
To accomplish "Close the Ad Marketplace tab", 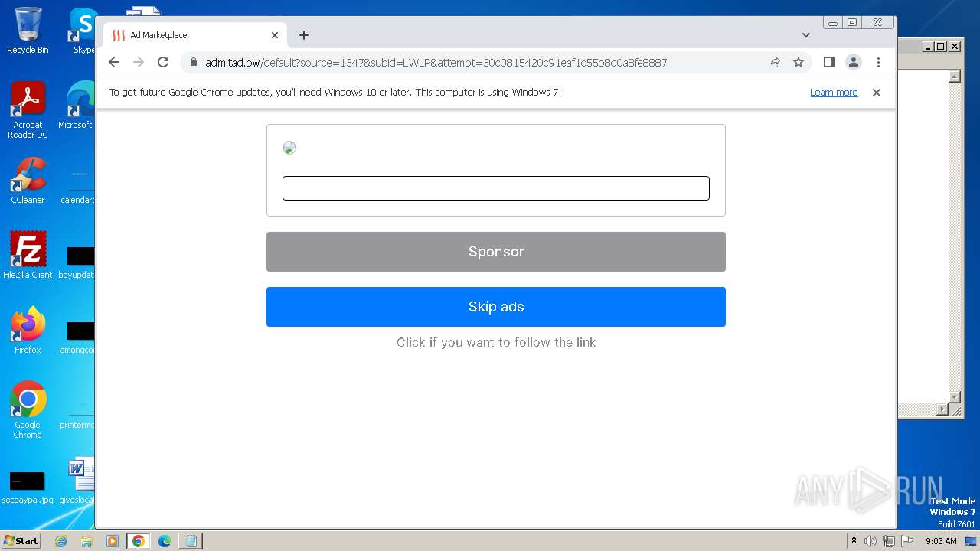I will coord(275,35).
